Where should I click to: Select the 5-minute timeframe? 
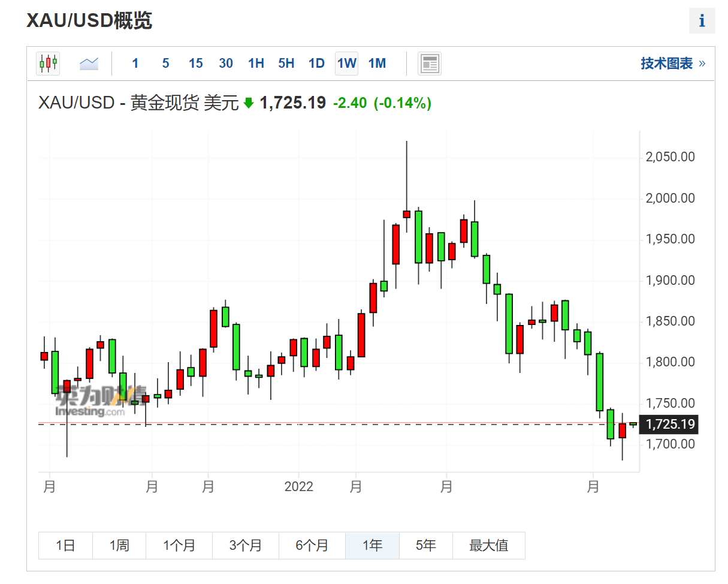coord(165,63)
